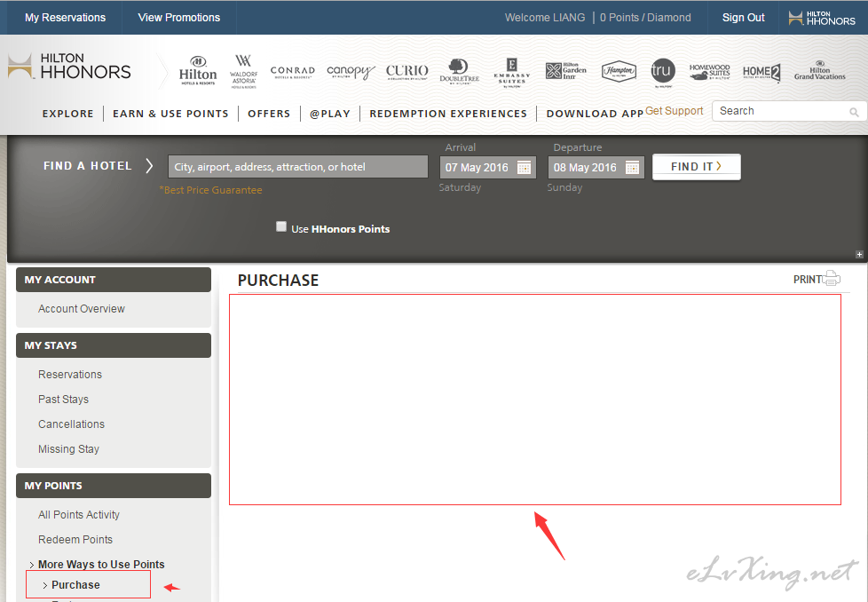The height and width of the screenshot is (602, 868).
Task: Open the Conrad brand logo
Action: [x=292, y=72]
